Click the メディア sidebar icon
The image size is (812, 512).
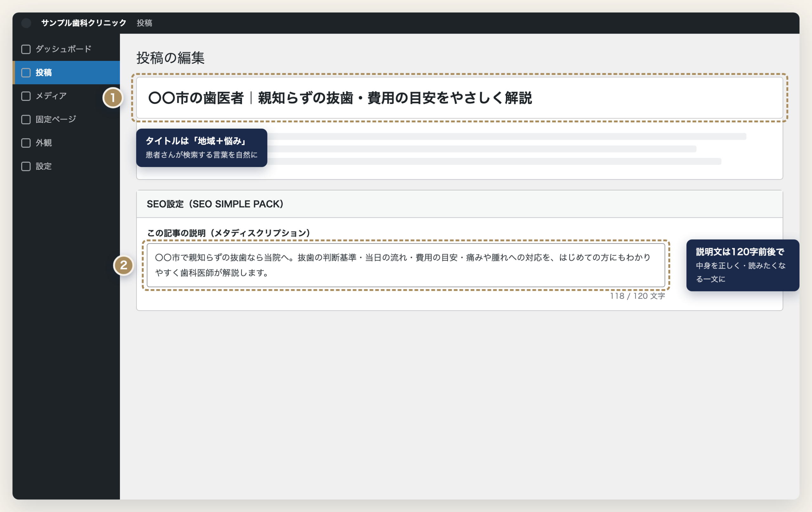pyautogui.click(x=26, y=96)
